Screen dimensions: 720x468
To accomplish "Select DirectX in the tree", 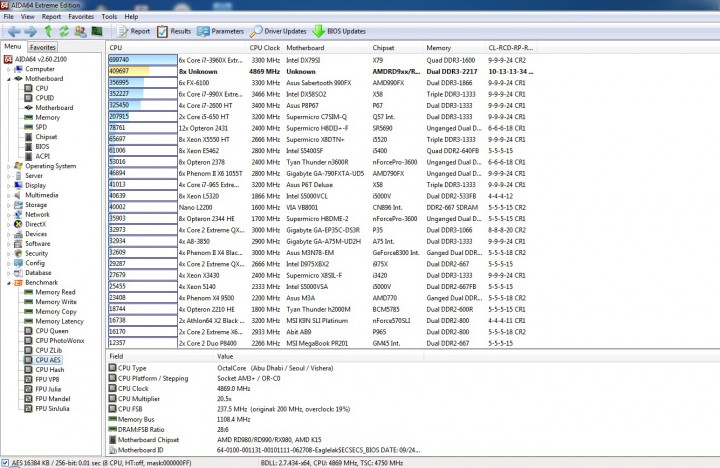I will (x=35, y=224).
